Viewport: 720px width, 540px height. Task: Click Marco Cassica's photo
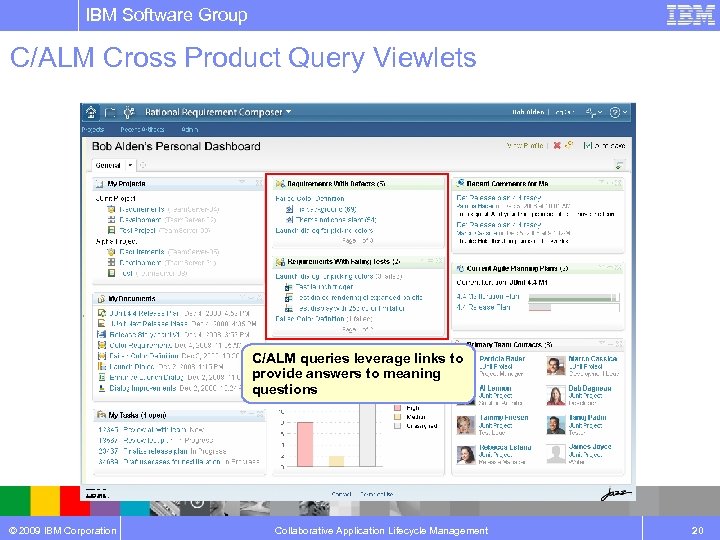point(556,366)
